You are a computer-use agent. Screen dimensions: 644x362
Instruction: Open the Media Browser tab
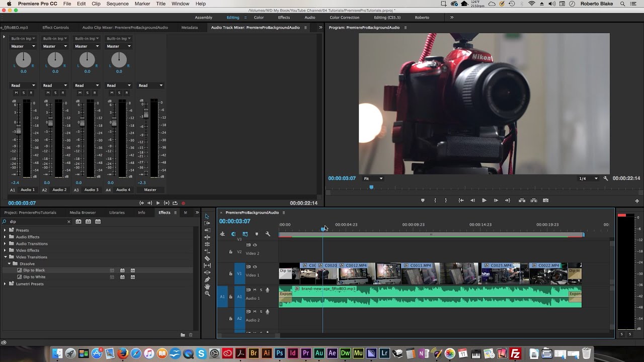click(x=83, y=213)
